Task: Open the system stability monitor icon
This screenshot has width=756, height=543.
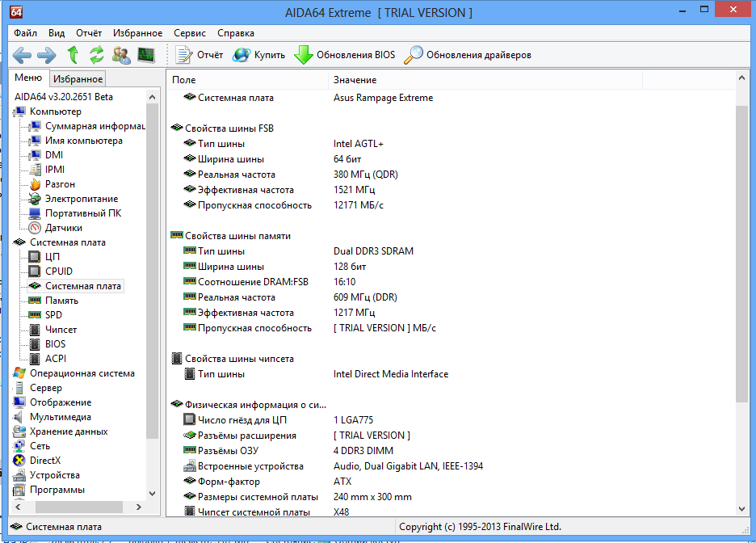Action: pyautogui.click(x=146, y=55)
